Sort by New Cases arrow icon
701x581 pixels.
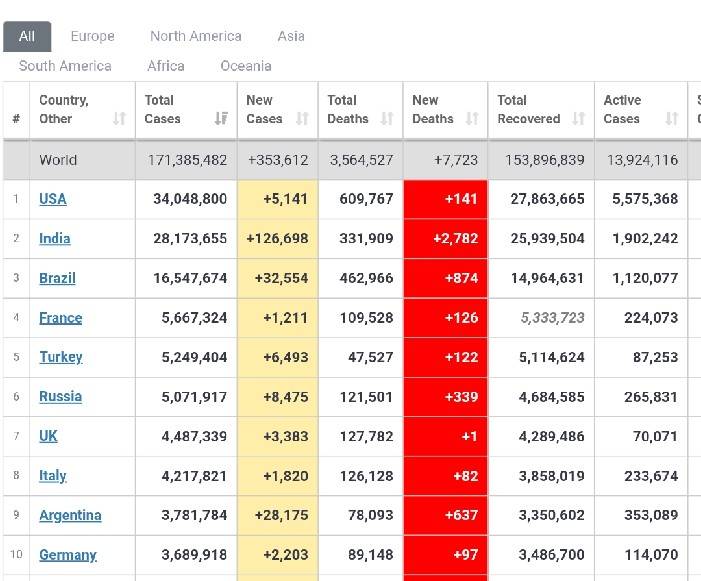(303, 119)
